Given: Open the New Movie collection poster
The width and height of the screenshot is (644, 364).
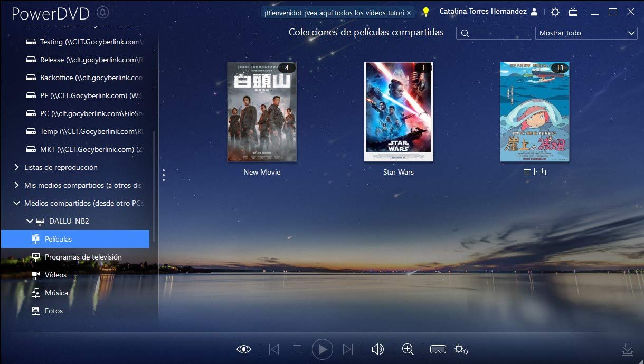Looking at the screenshot, I should point(262,112).
